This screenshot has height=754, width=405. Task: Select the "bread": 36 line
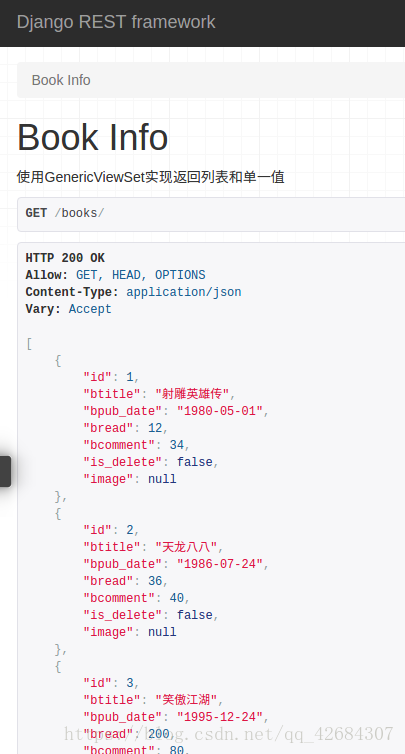click(x=126, y=581)
